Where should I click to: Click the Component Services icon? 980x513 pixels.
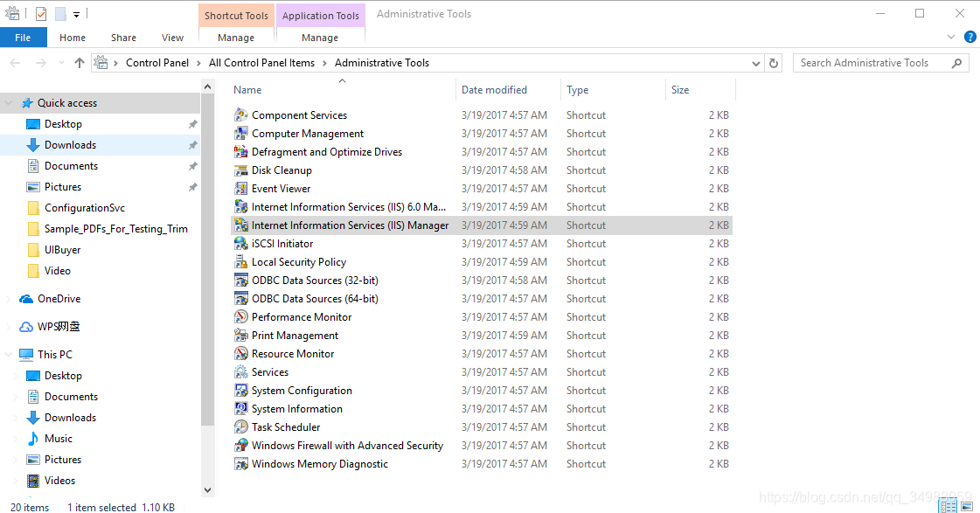(240, 115)
